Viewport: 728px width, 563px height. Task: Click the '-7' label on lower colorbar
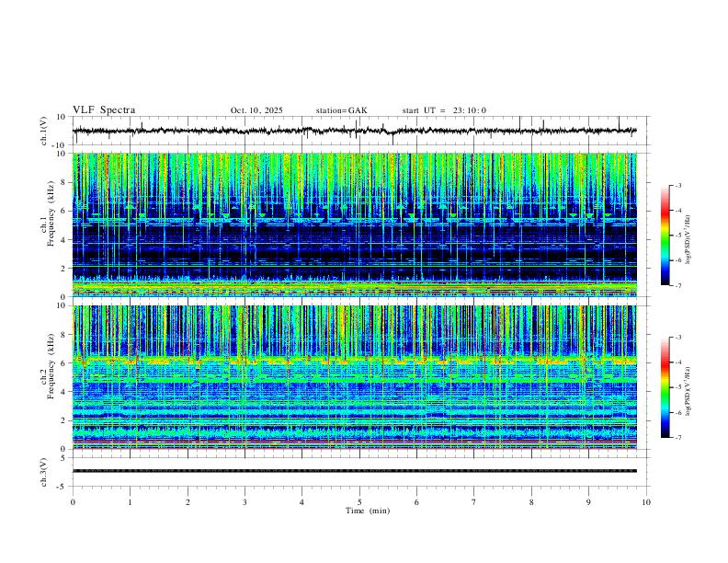click(x=677, y=437)
